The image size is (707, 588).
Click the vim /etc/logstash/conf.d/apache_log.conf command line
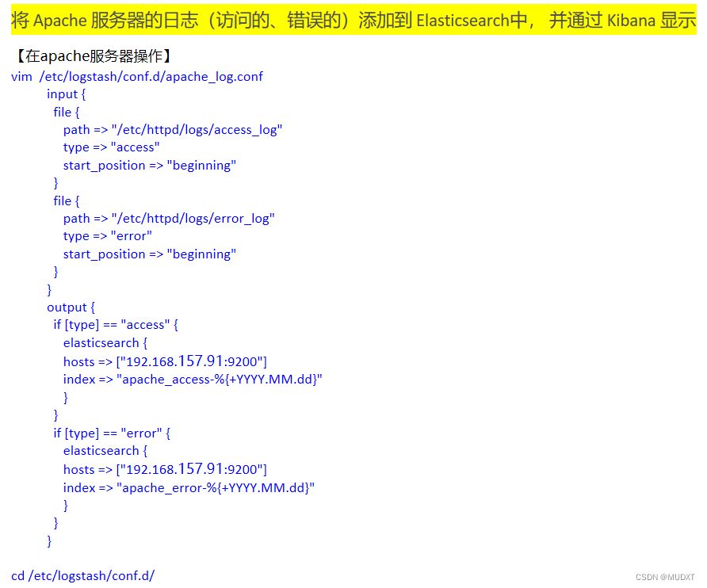136,77
